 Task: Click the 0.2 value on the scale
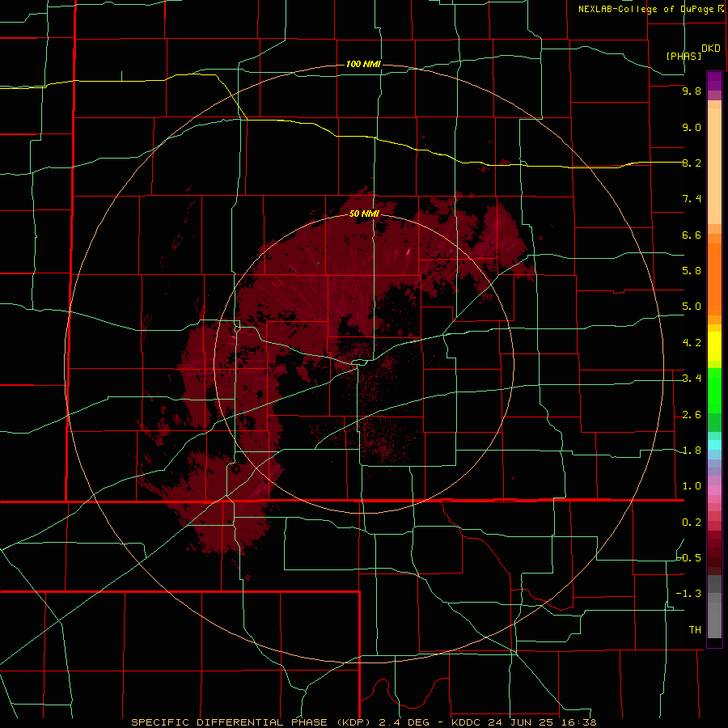692,523
